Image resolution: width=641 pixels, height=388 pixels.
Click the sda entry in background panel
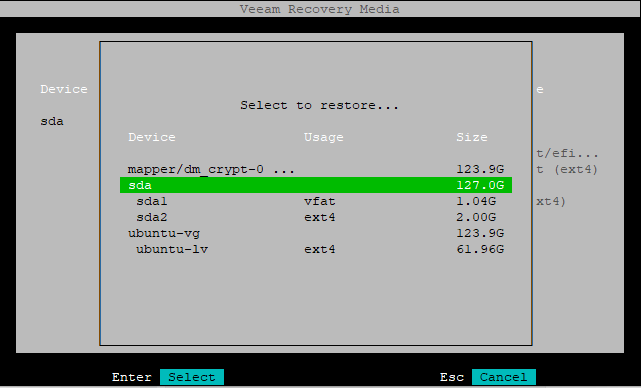[x=52, y=121]
